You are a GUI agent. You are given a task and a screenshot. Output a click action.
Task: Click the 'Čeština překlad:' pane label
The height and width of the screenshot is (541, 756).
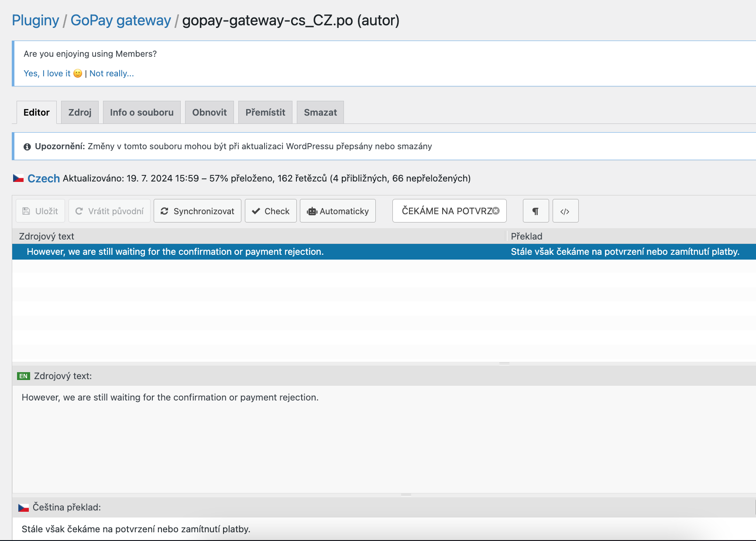(x=67, y=507)
